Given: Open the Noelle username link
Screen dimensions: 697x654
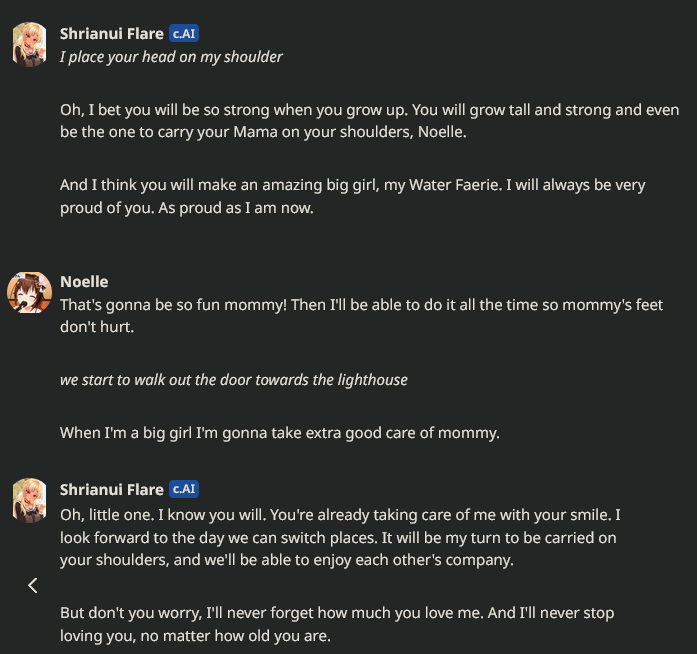Looking at the screenshot, I should (84, 281).
